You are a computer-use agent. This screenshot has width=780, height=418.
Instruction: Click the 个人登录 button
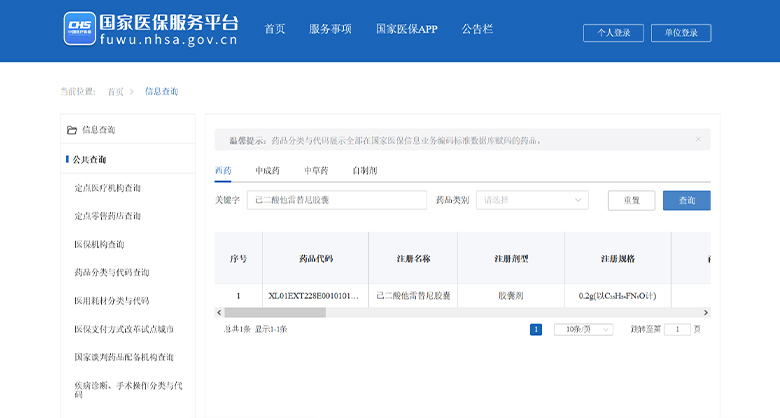(x=613, y=33)
